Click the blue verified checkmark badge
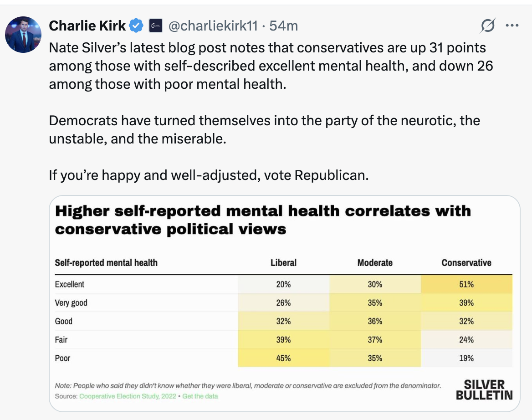The image size is (532, 420). 136,26
